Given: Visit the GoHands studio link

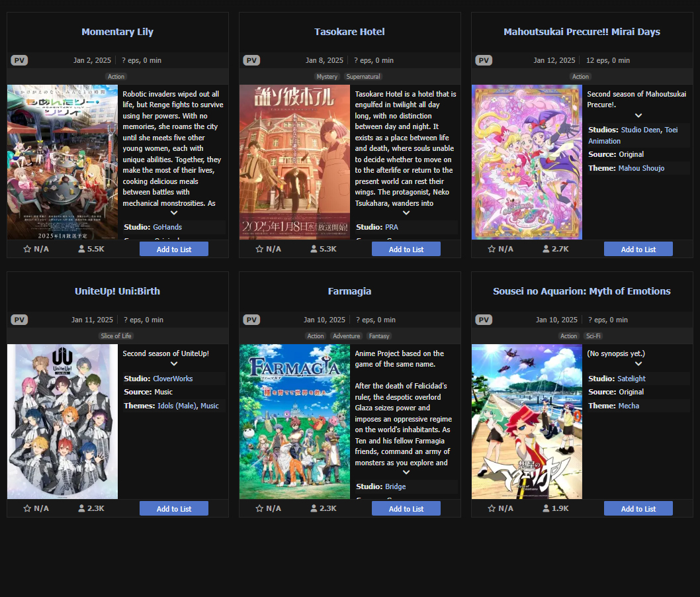Looking at the screenshot, I should [167, 227].
